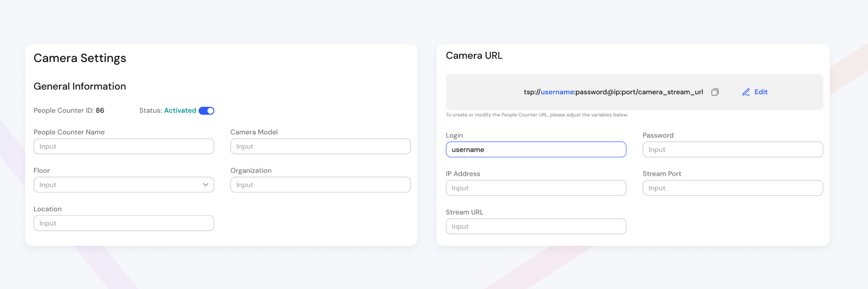Select the Stream Port input field
Image resolution: width=868 pixels, height=289 pixels.
pyautogui.click(x=733, y=188)
